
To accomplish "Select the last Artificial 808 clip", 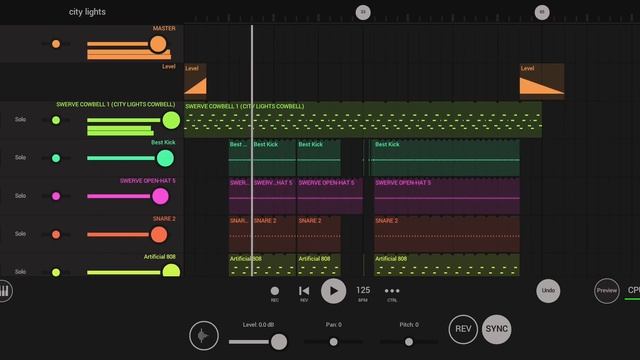I will [x=447, y=265].
